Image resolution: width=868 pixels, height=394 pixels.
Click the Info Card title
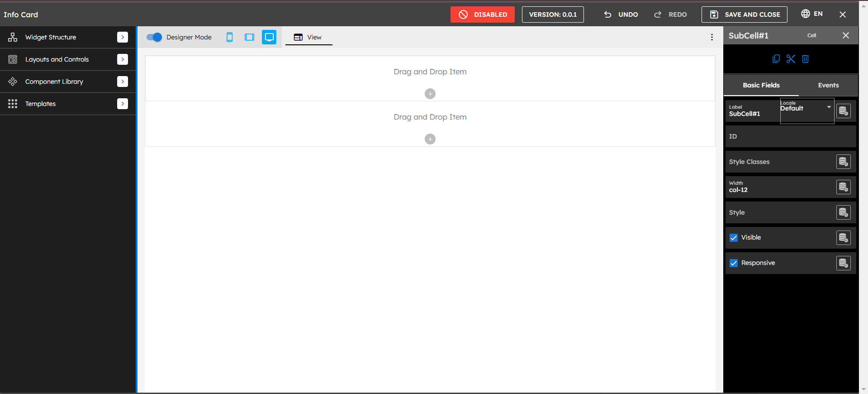pos(21,14)
